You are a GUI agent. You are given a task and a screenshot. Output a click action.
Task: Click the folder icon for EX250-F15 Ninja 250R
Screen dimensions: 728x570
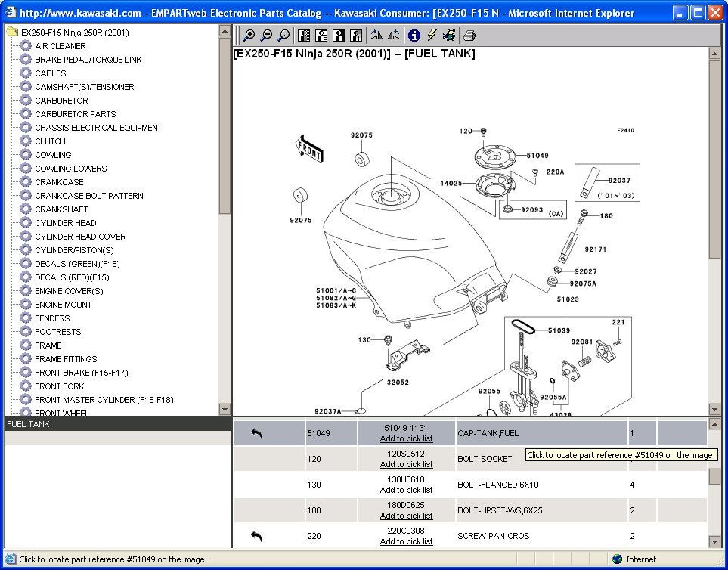coord(12,32)
